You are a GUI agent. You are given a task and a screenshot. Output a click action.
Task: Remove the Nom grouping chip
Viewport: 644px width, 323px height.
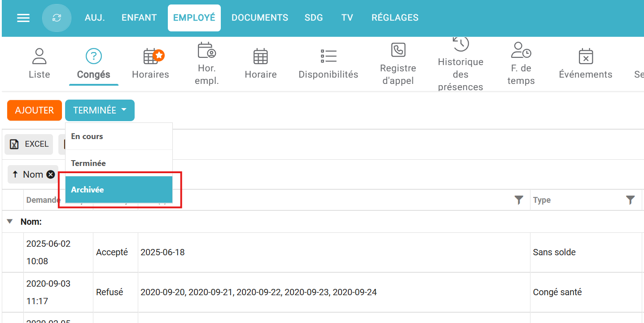pyautogui.click(x=51, y=175)
